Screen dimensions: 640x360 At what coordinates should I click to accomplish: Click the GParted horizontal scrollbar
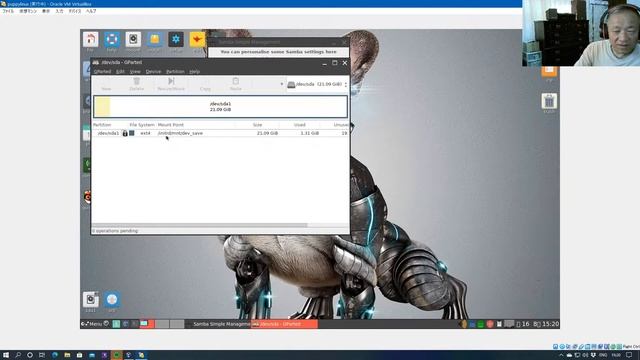click(200, 225)
